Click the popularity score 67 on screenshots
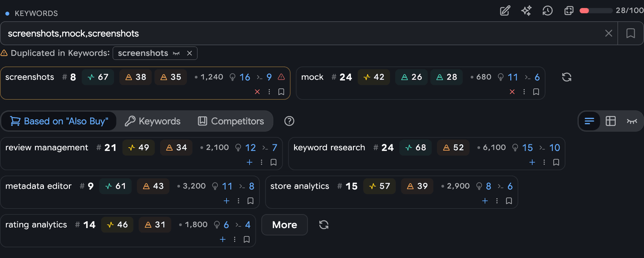 click(98, 77)
